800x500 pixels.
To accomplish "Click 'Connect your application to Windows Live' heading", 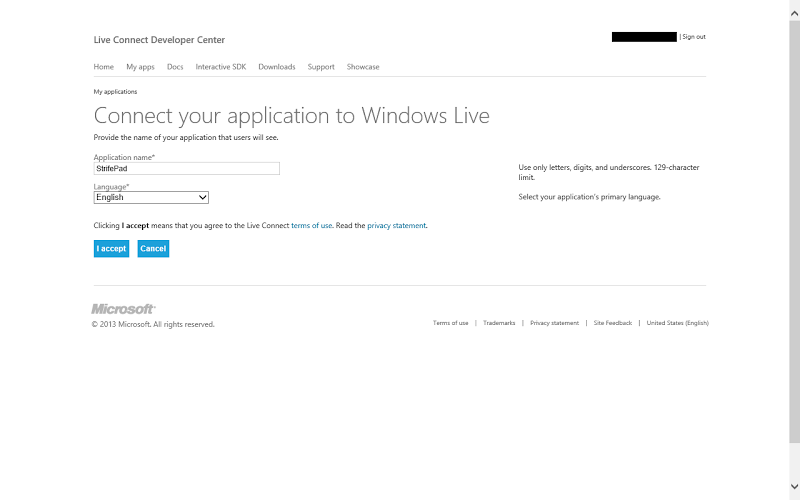I will (291, 116).
